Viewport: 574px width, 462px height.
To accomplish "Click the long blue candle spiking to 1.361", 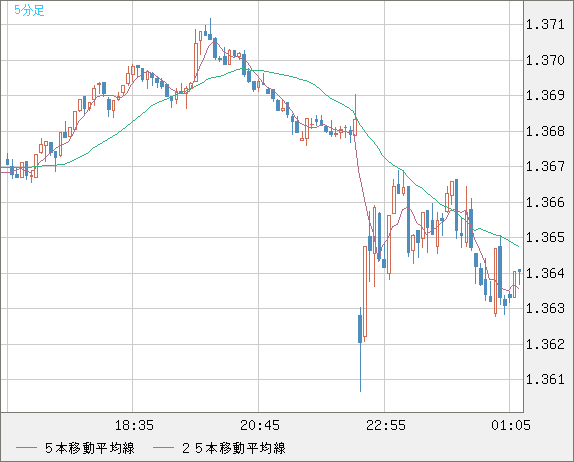I will pyautogui.click(x=360, y=350).
